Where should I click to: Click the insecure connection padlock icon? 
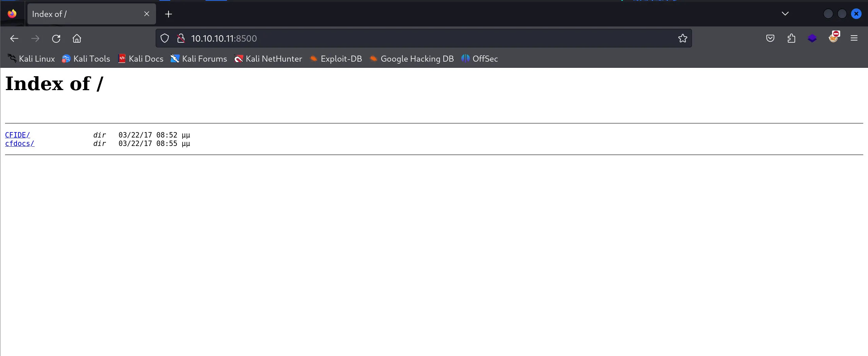(x=181, y=39)
